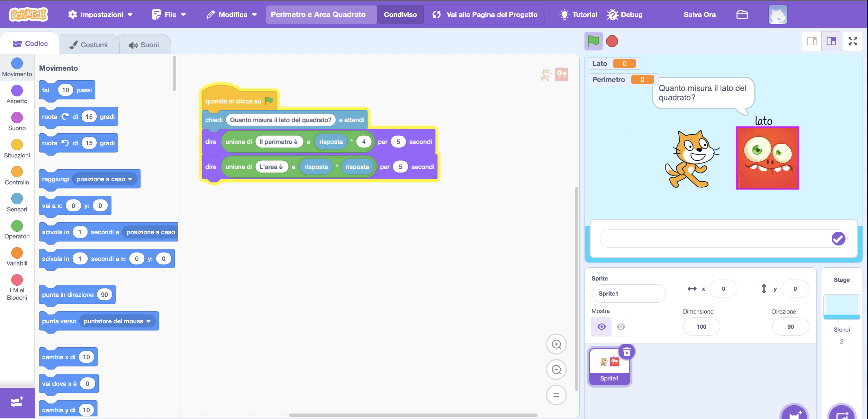Open the Impostazioni dropdown menu
This screenshot has height=419, width=868.
click(100, 14)
